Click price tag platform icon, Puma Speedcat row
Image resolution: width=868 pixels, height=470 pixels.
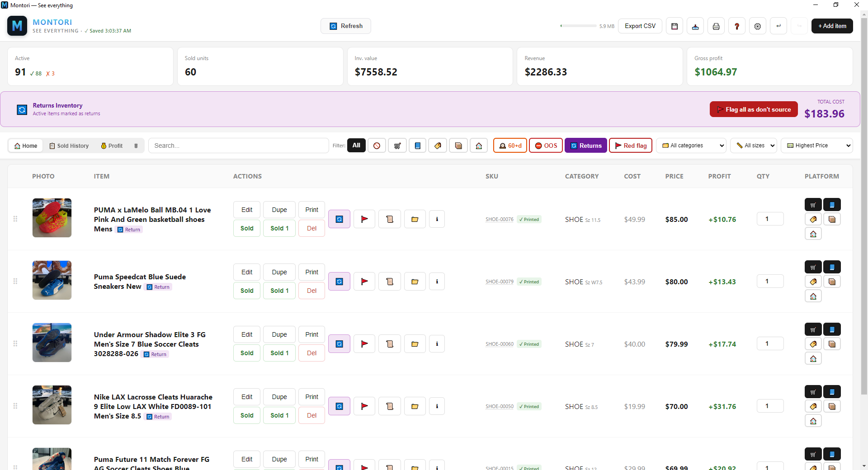813,282
